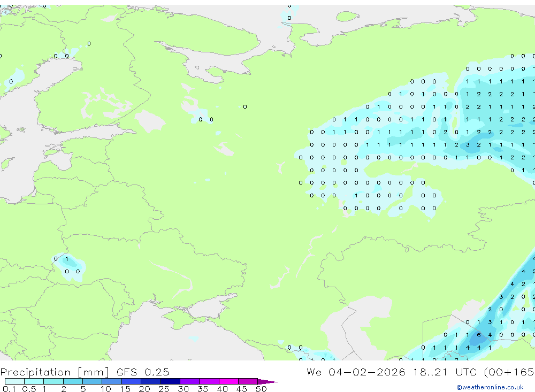This screenshot has height=392, width=535.
Task: Pick the 10–15 mm legend color box
Action: pyautogui.click(x=112, y=381)
